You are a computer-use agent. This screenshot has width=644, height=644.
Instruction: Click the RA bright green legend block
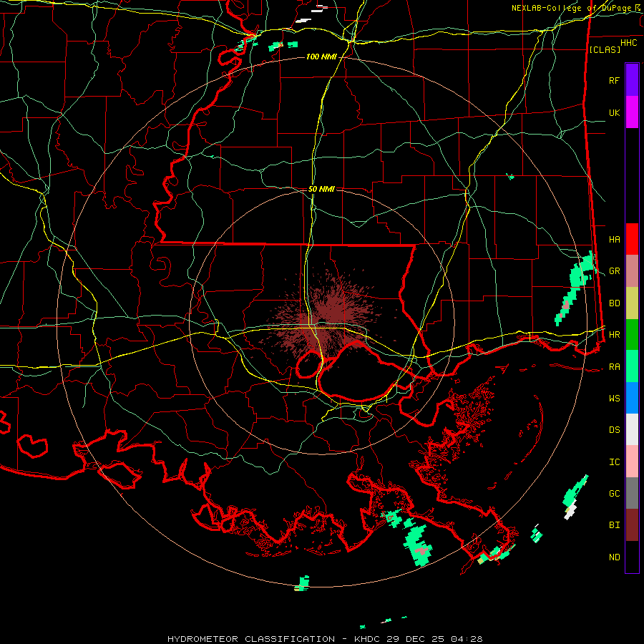pos(632,366)
